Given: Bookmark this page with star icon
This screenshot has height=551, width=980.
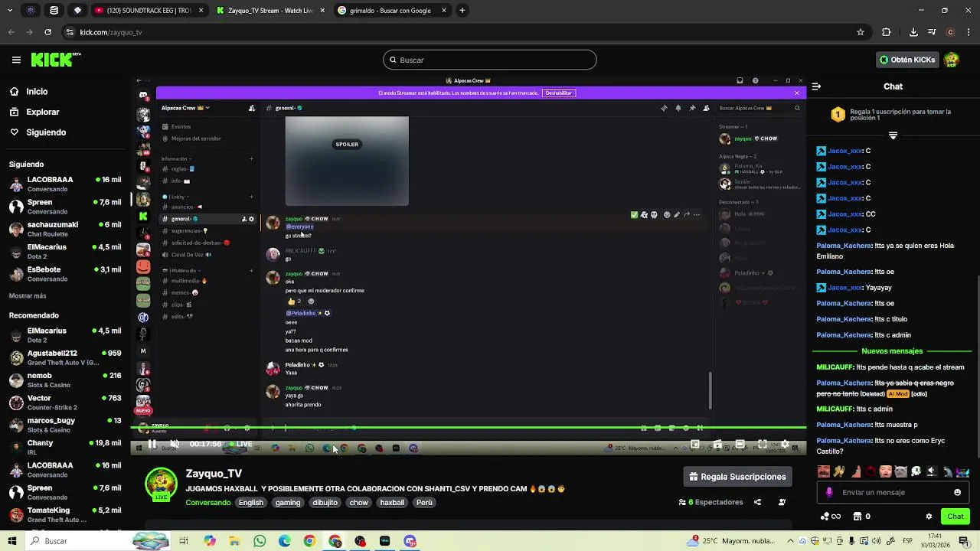Looking at the screenshot, I should tap(861, 32).
